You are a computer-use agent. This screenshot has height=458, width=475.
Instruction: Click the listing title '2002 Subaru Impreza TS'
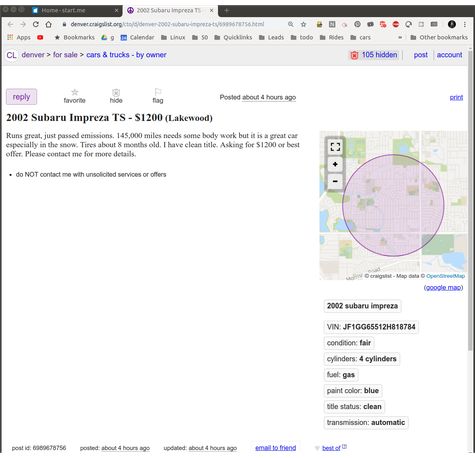click(x=66, y=117)
